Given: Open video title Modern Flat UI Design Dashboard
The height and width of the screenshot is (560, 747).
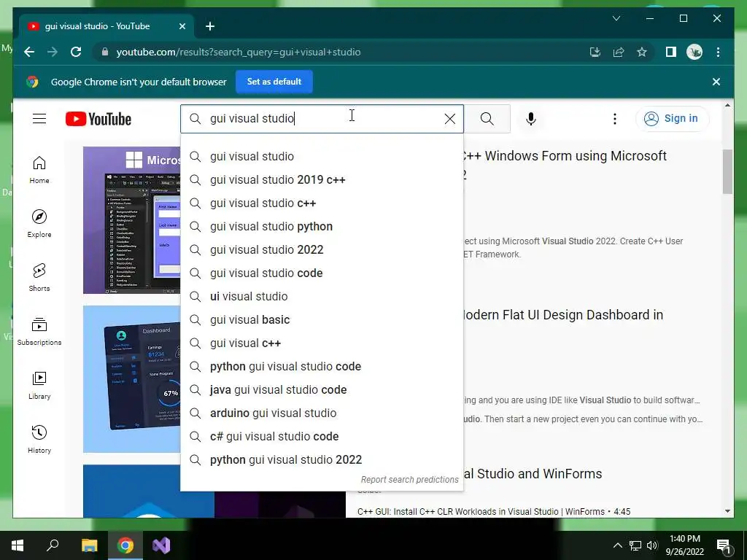Looking at the screenshot, I should pyautogui.click(x=563, y=315).
